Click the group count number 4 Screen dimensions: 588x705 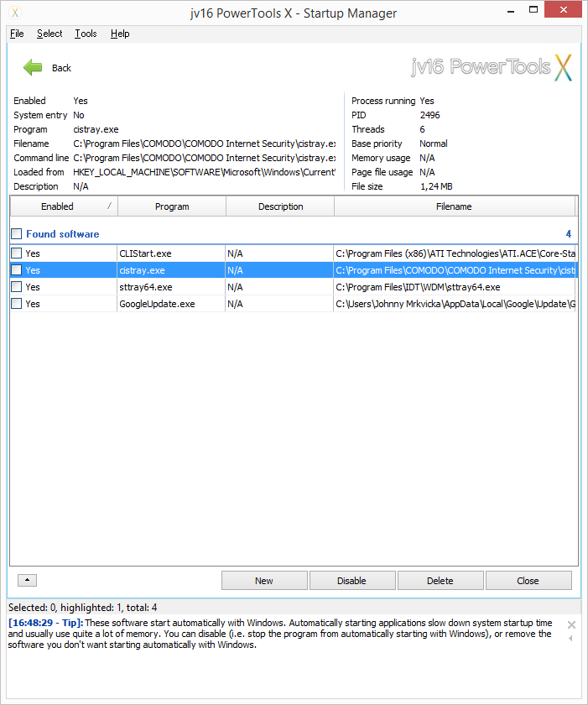[568, 234]
